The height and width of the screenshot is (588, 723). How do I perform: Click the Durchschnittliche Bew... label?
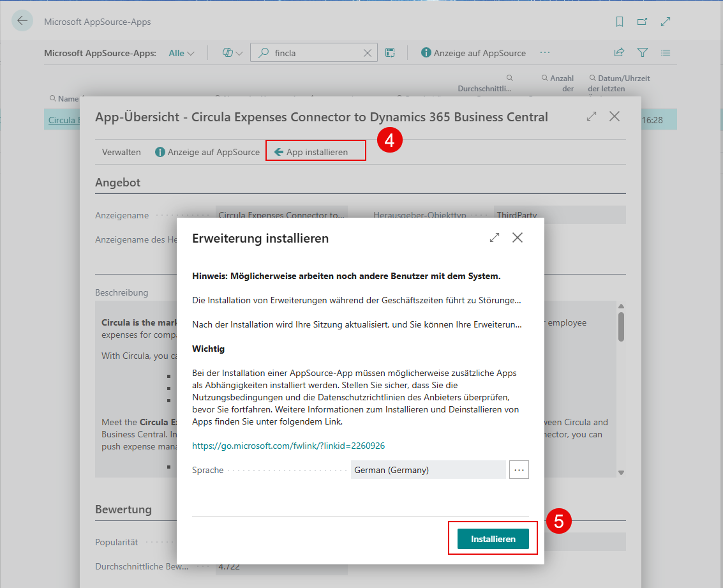tap(142, 566)
